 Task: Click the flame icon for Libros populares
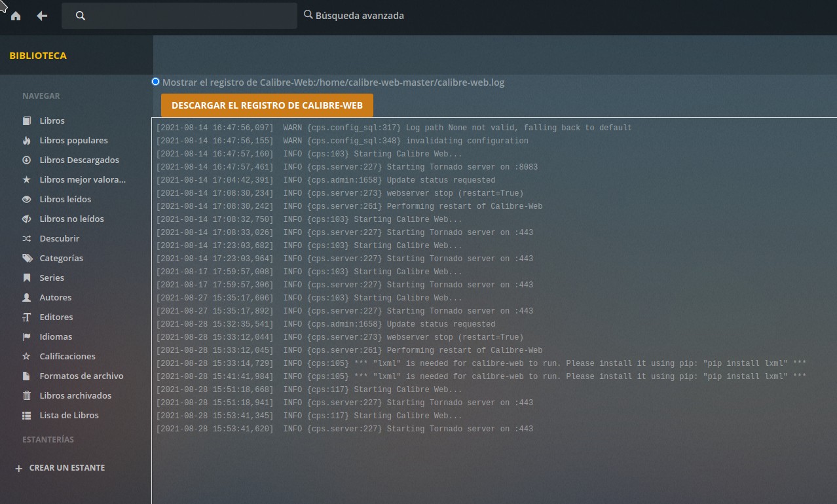tap(27, 140)
